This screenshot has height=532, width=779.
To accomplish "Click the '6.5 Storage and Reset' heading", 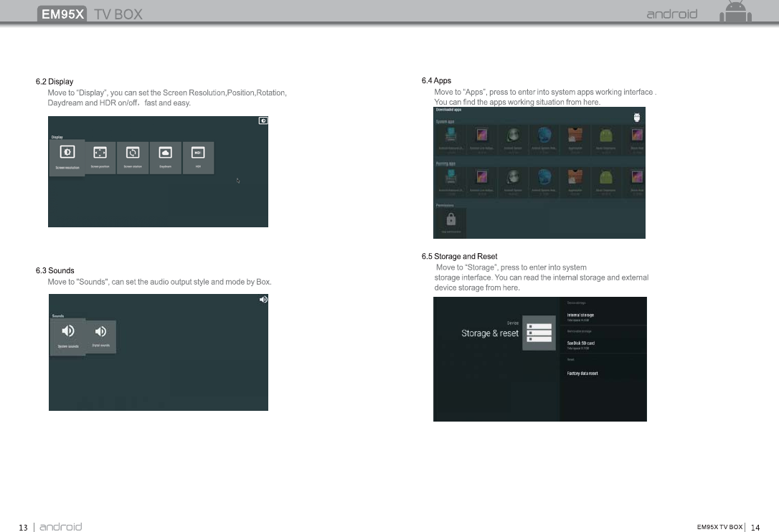I will click(x=459, y=256).
